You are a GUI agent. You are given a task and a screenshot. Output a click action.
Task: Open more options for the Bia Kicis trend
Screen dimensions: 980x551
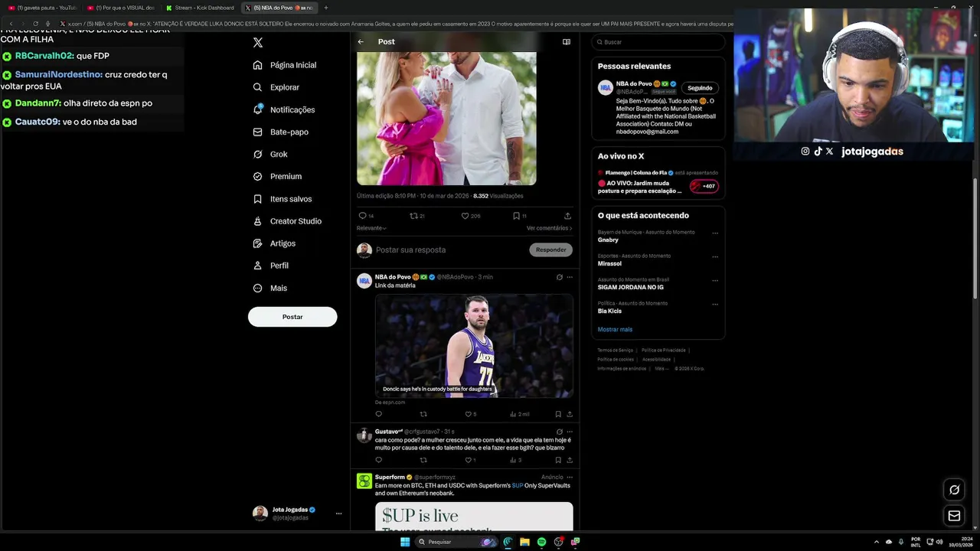(715, 304)
